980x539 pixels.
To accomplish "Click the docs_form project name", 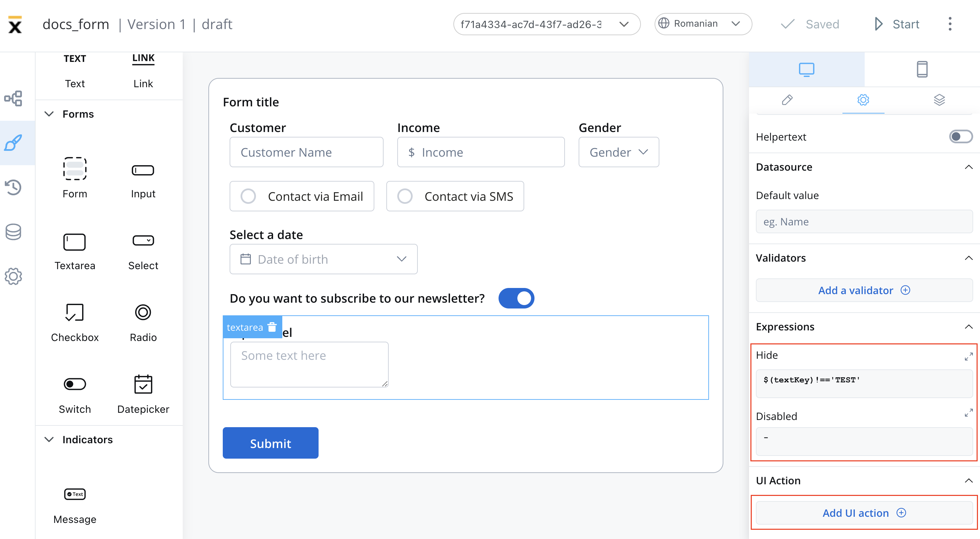I will click(76, 24).
